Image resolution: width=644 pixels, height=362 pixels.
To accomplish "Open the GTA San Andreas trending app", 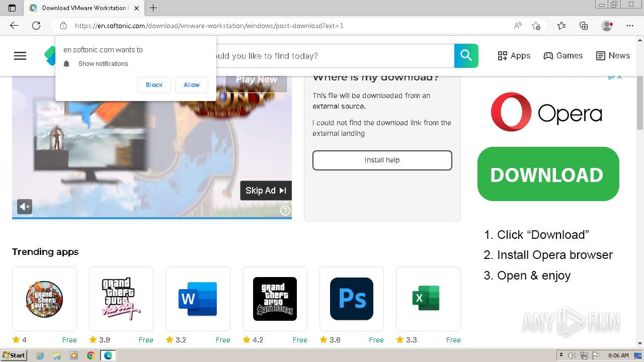I will 275,299.
